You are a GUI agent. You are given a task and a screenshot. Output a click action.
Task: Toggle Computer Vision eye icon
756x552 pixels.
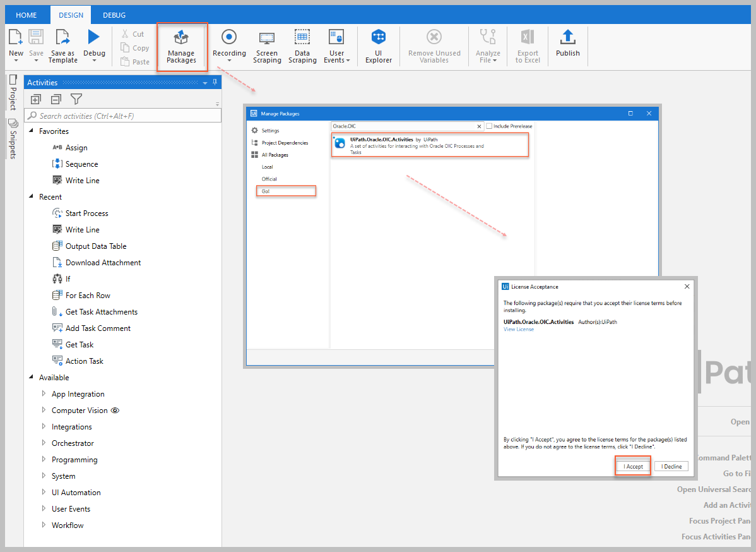(115, 411)
